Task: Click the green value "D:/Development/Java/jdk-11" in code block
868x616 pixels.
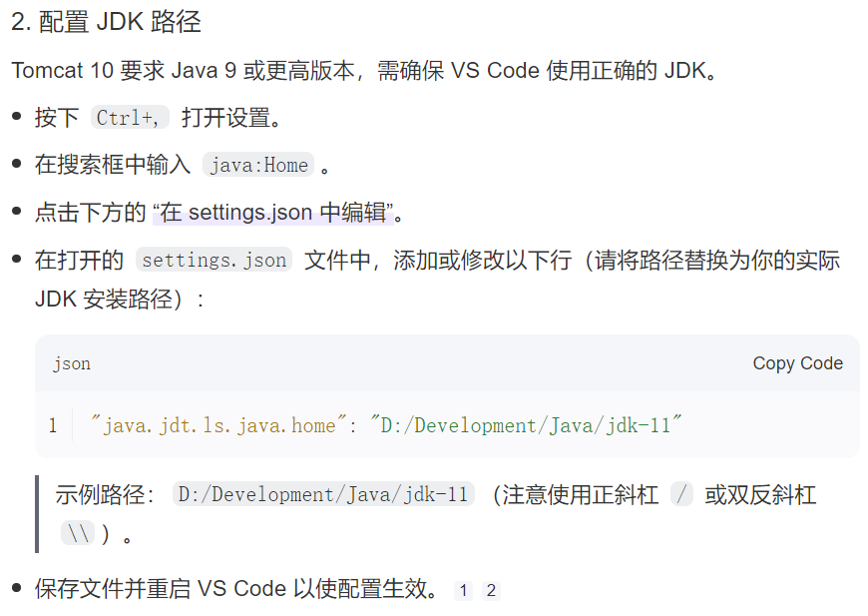Action: coord(526,425)
